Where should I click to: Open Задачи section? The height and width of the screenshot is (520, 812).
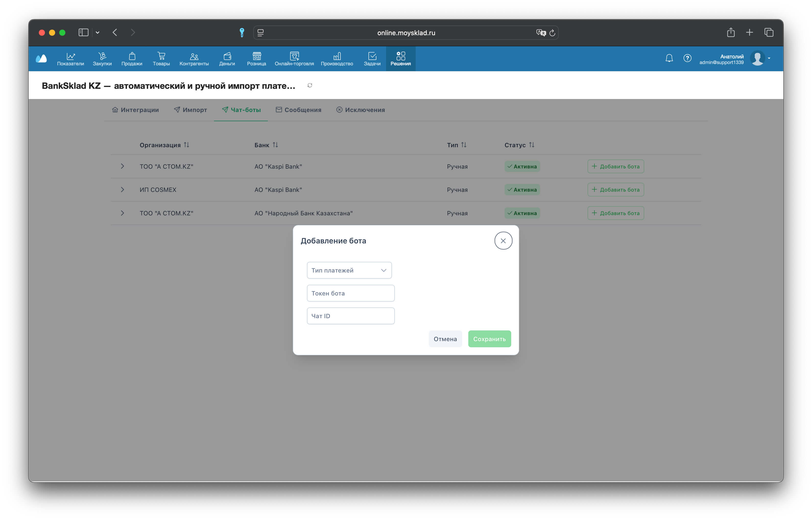(372, 59)
